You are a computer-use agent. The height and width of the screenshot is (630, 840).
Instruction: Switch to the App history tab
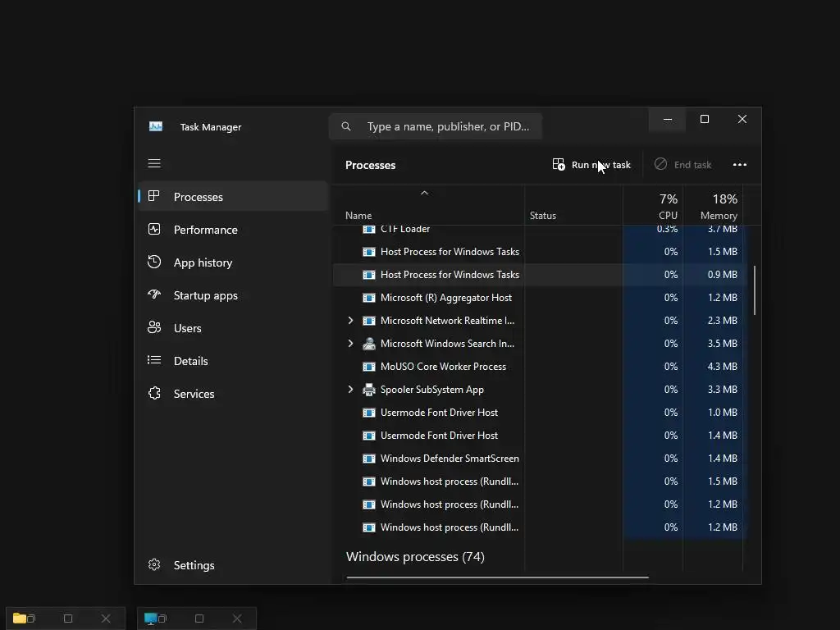pyautogui.click(x=233, y=262)
